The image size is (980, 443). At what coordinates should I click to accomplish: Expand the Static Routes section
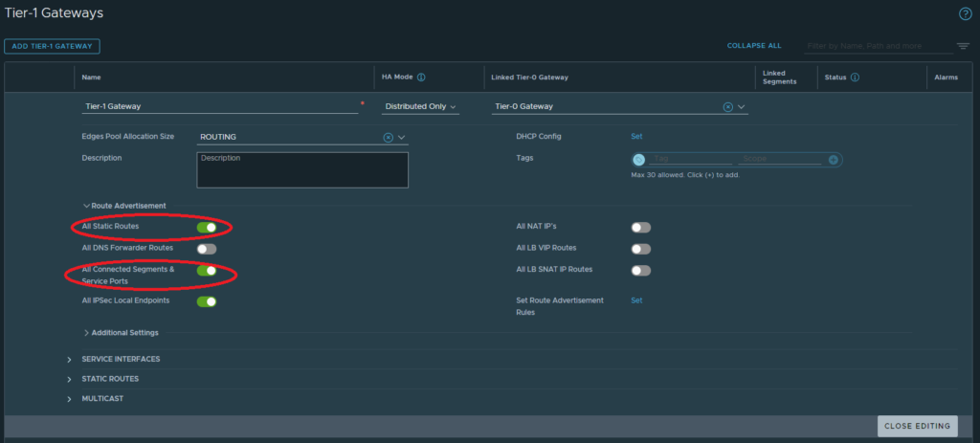tap(70, 379)
